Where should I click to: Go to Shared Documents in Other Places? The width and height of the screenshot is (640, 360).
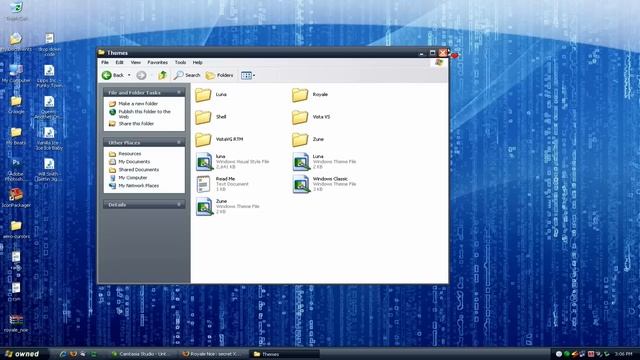point(138,170)
